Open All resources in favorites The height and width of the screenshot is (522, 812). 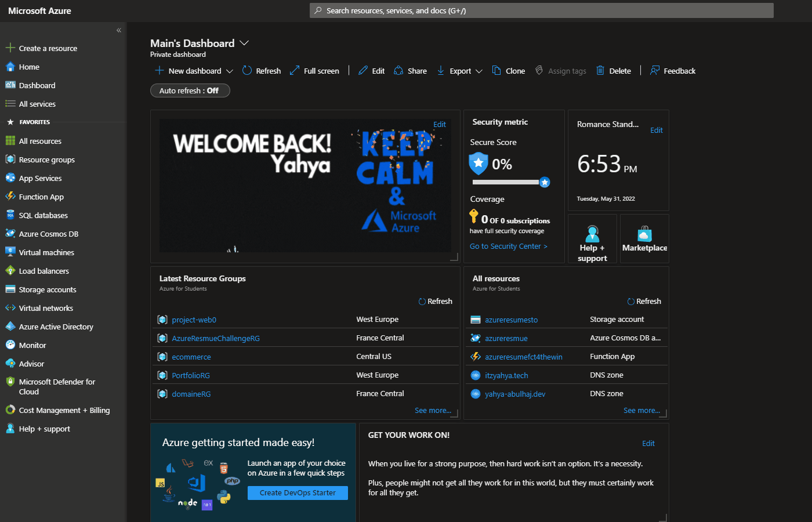(x=40, y=141)
